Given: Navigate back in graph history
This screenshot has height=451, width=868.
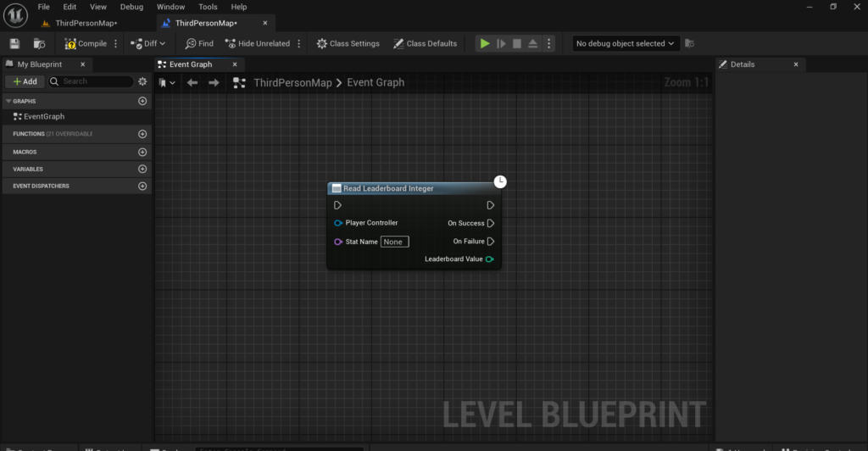Looking at the screenshot, I should 192,82.
